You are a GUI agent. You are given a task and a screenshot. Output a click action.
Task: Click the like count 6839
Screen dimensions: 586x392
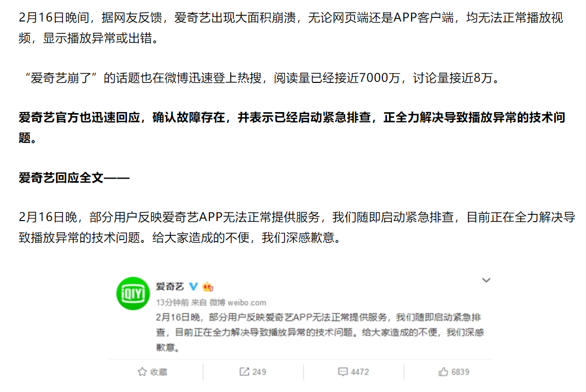click(x=461, y=372)
